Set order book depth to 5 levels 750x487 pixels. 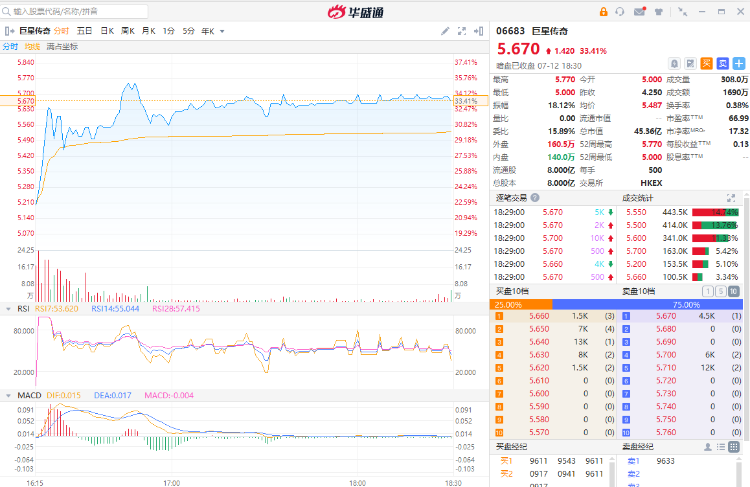(722, 291)
